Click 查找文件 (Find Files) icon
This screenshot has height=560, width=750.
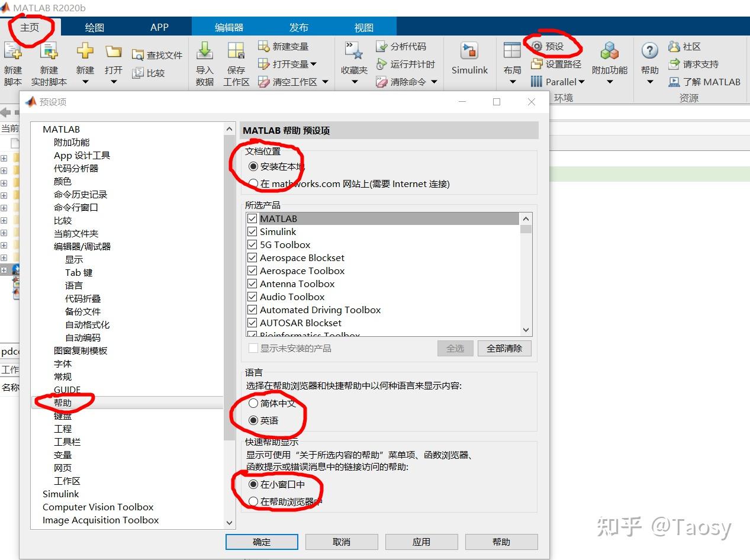[138, 55]
